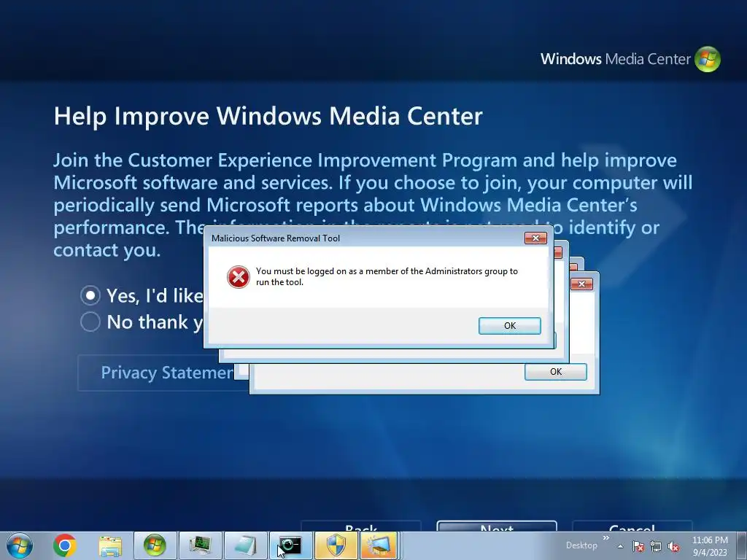Click OK in the front Malicious Software Removal Tool dialog

point(509,326)
